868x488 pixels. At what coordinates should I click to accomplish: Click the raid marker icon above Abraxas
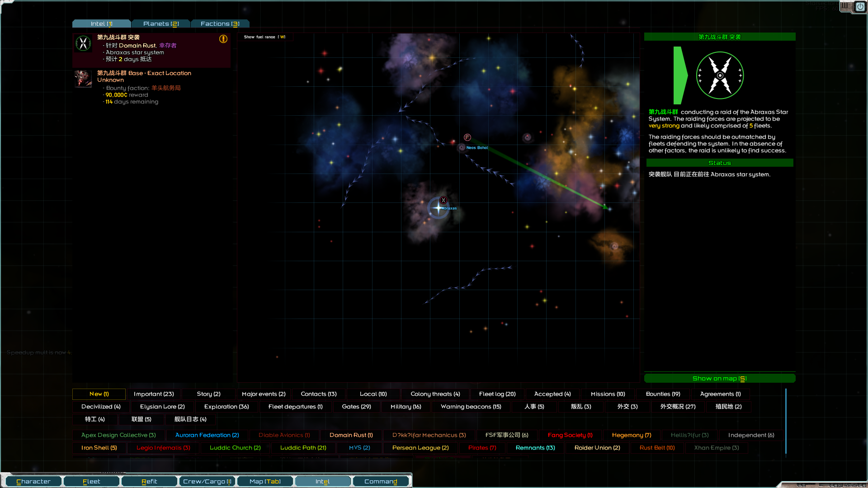pyautogui.click(x=443, y=200)
